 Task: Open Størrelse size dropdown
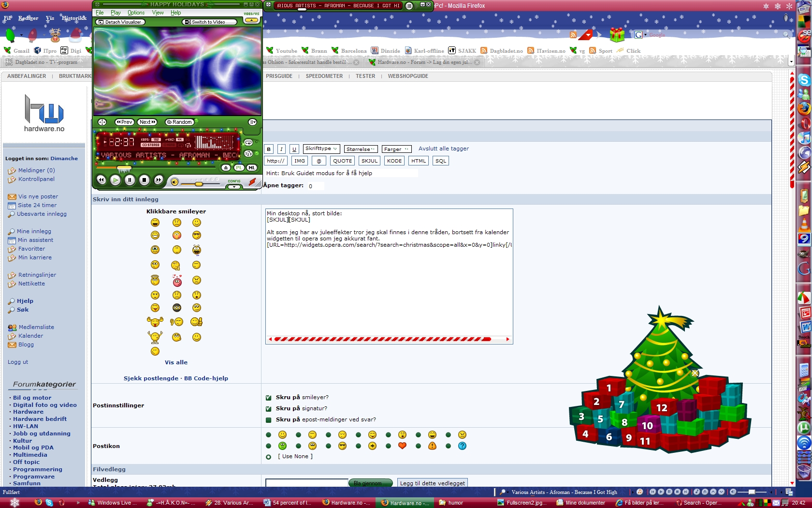[361, 149]
